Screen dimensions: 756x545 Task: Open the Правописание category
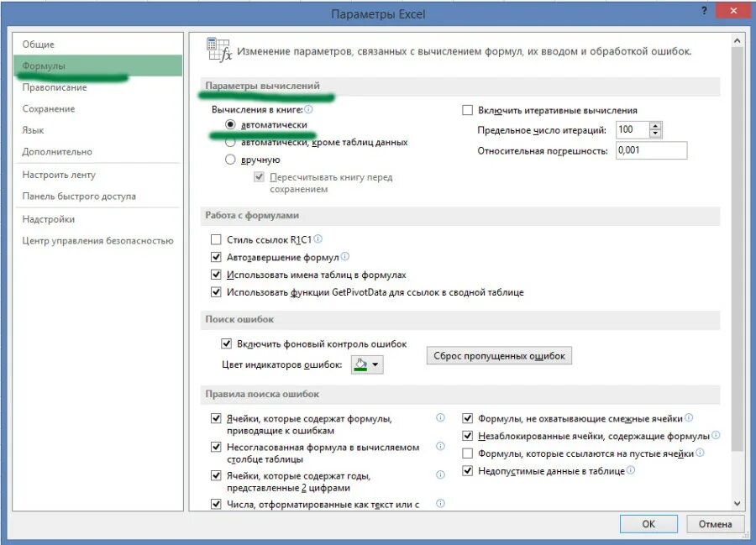[x=98, y=87]
